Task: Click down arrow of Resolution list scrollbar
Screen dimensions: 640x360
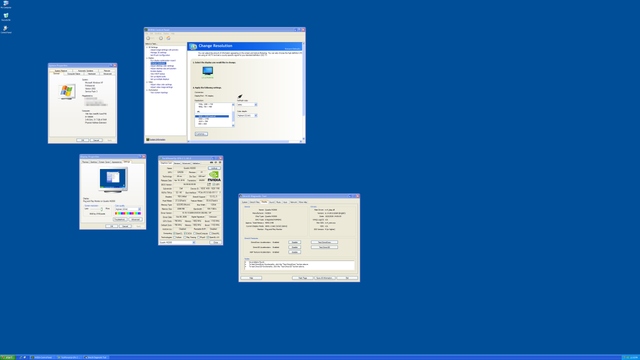Action: click(x=233, y=125)
